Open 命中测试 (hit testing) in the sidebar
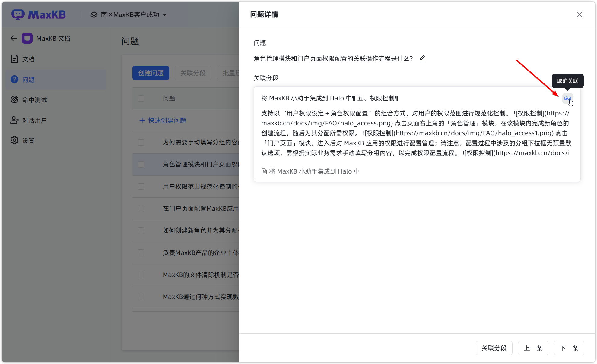The width and height of the screenshot is (597, 364). [34, 100]
